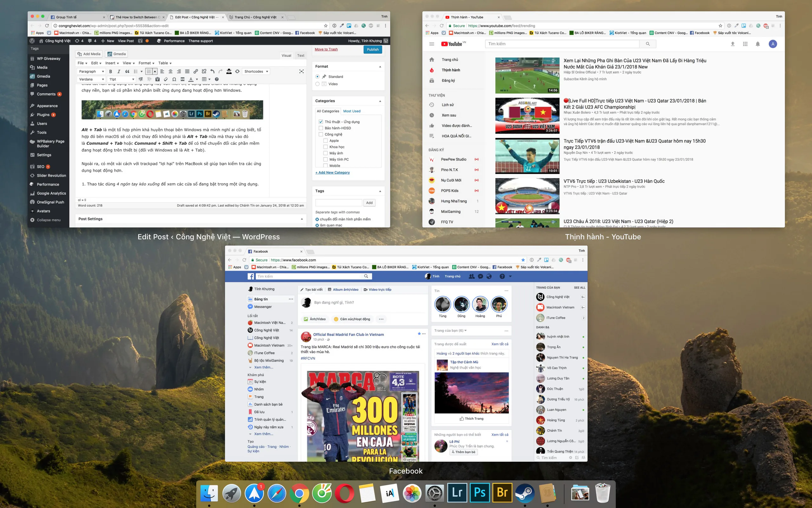Click YouTube search magnifier button

coord(648,44)
